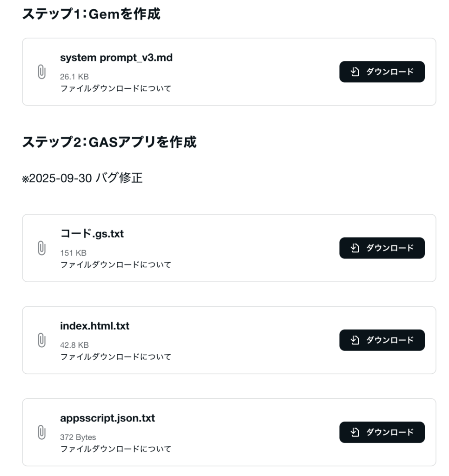Click the index.html.txt file name
This screenshot has width=449, height=476.
[94, 326]
